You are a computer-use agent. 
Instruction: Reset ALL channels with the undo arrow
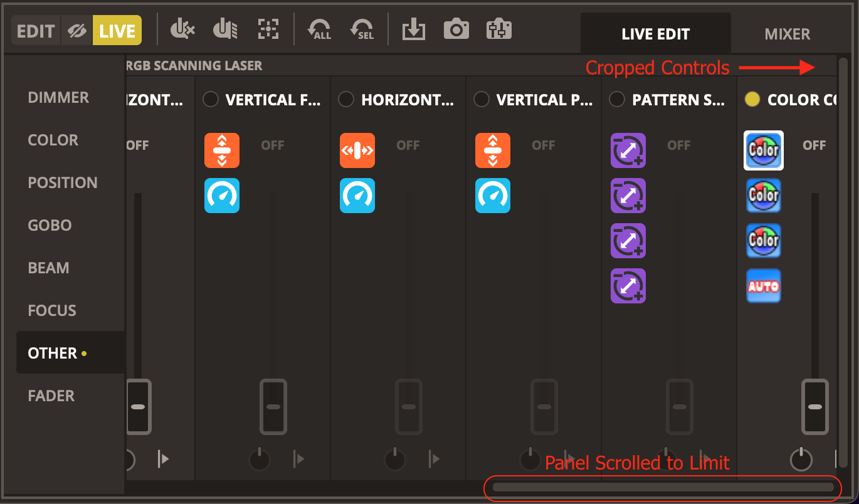pyautogui.click(x=320, y=29)
